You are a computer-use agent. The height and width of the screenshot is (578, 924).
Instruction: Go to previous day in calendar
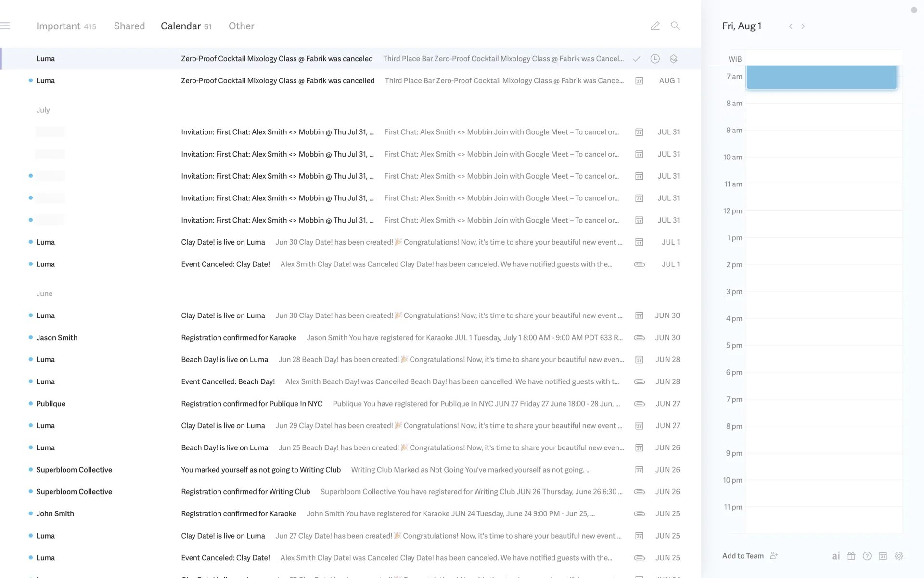[x=790, y=26]
